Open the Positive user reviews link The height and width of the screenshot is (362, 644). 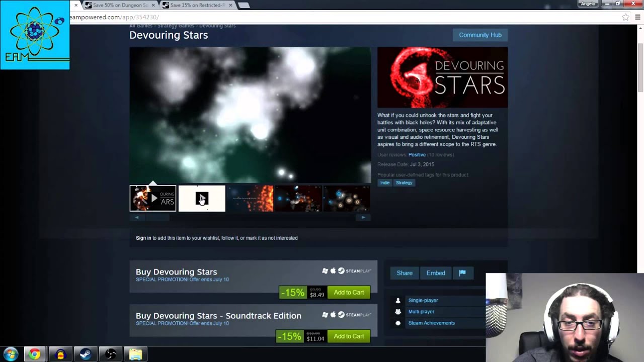click(x=417, y=155)
